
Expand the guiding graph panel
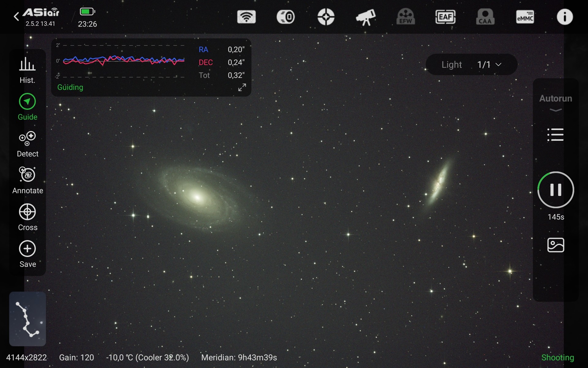click(x=242, y=87)
